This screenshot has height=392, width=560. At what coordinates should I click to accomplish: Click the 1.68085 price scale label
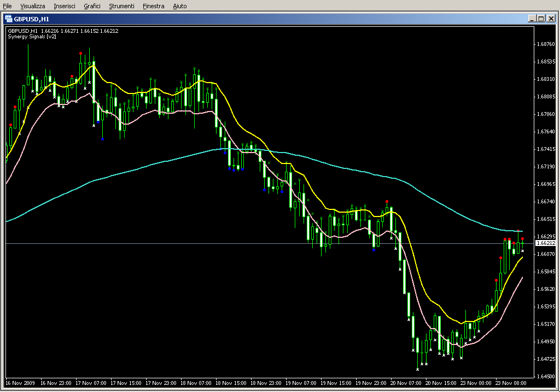pos(546,97)
